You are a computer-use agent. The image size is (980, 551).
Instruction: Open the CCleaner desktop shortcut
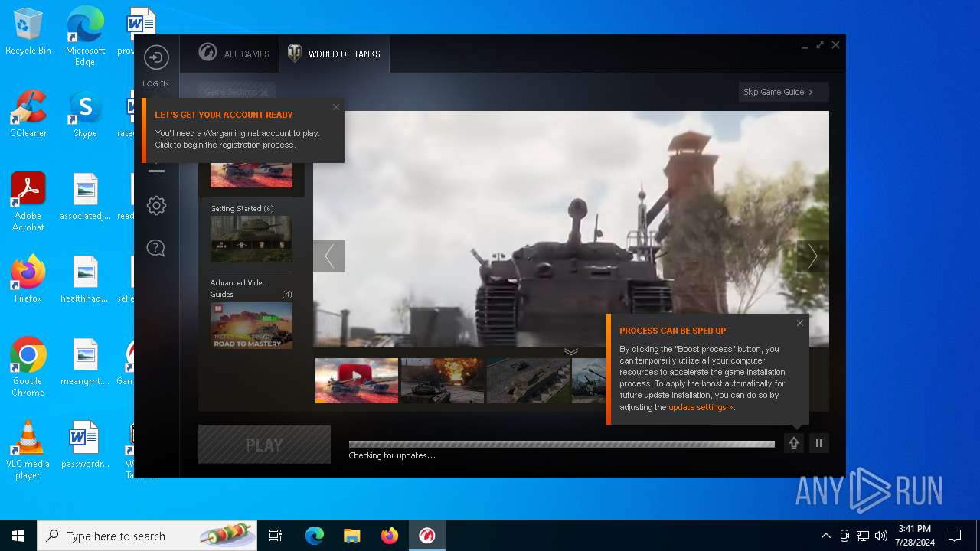(28, 114)
